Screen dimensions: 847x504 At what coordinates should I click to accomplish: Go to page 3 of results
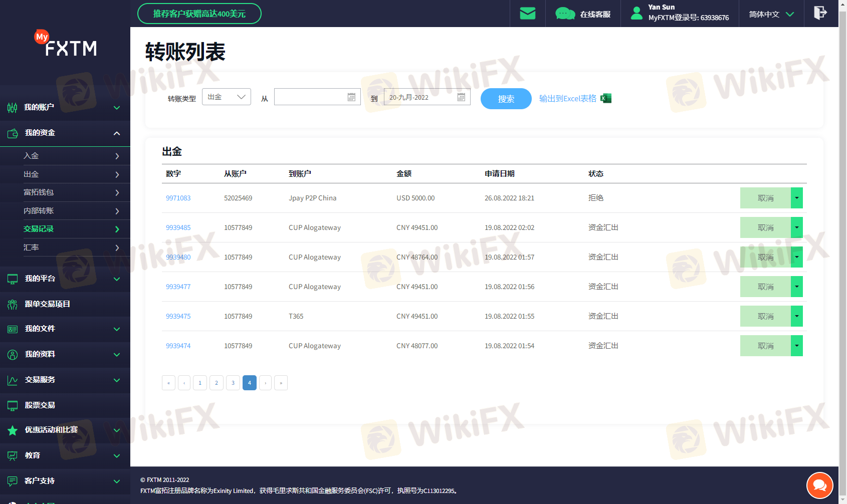(x=233, y=383)
